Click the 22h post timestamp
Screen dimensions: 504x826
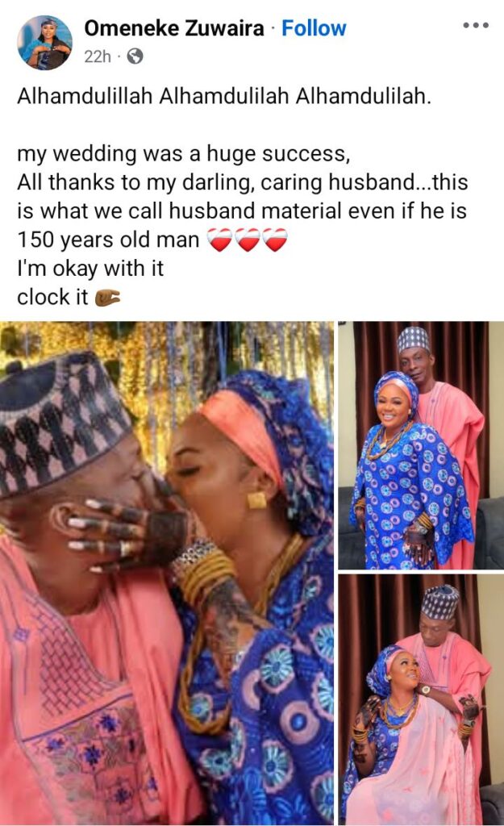tap(98, 56)
